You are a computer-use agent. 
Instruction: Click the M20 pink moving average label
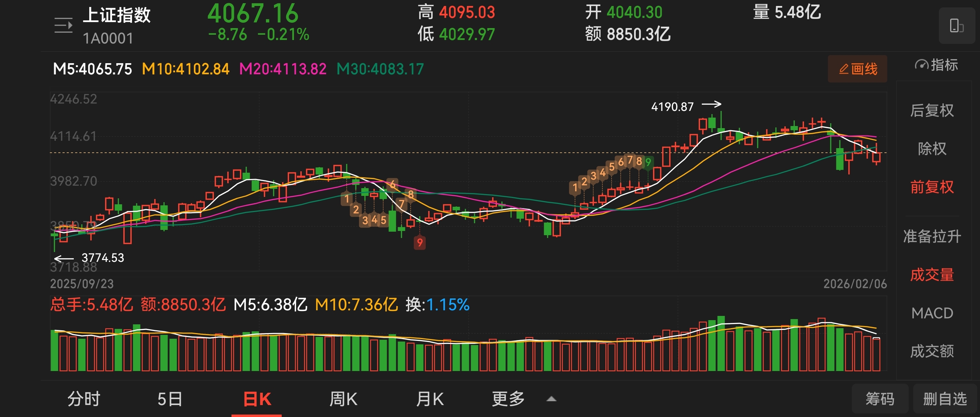[x=283, y=69]
